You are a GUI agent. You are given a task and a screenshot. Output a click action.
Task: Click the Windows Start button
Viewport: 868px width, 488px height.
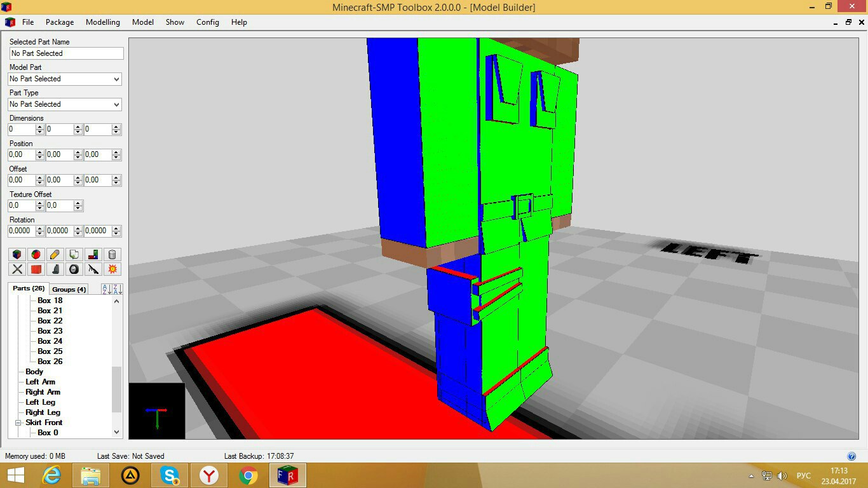15,475
